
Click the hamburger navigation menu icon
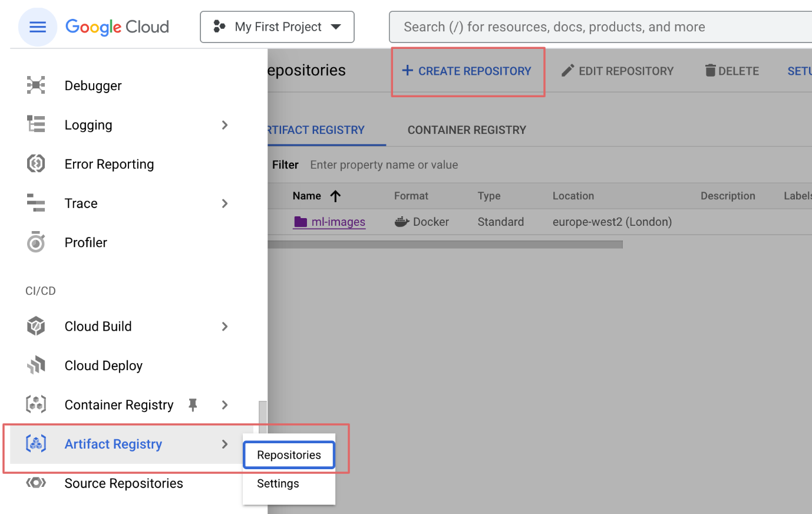(x=38, y=27)
